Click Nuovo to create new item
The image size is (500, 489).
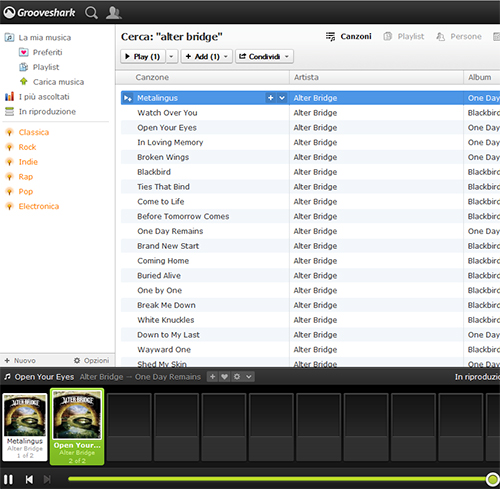click(x=20, y=360)
